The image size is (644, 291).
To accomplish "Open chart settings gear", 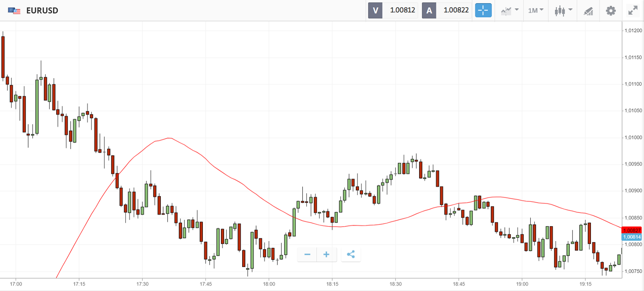I will coord(611,11).
